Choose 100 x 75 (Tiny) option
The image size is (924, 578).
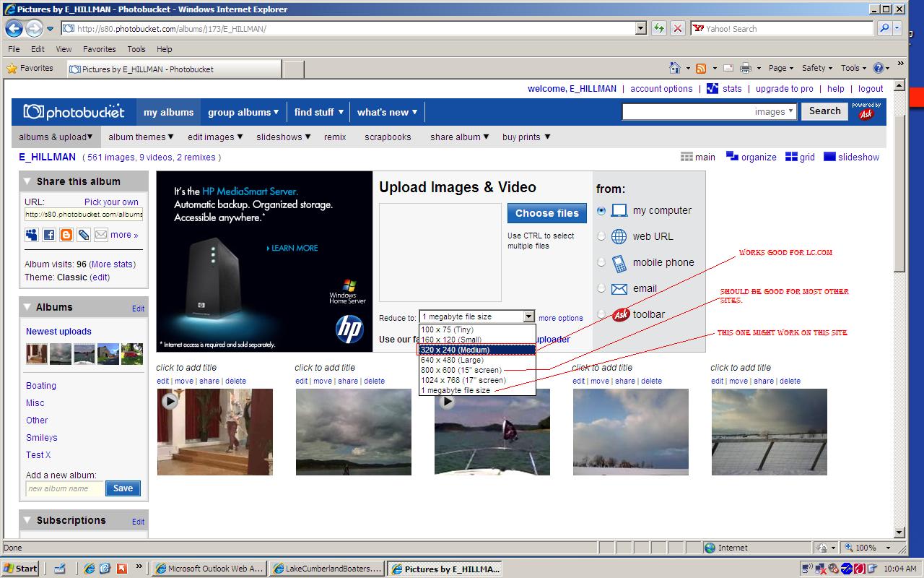(x=477, y=329)
